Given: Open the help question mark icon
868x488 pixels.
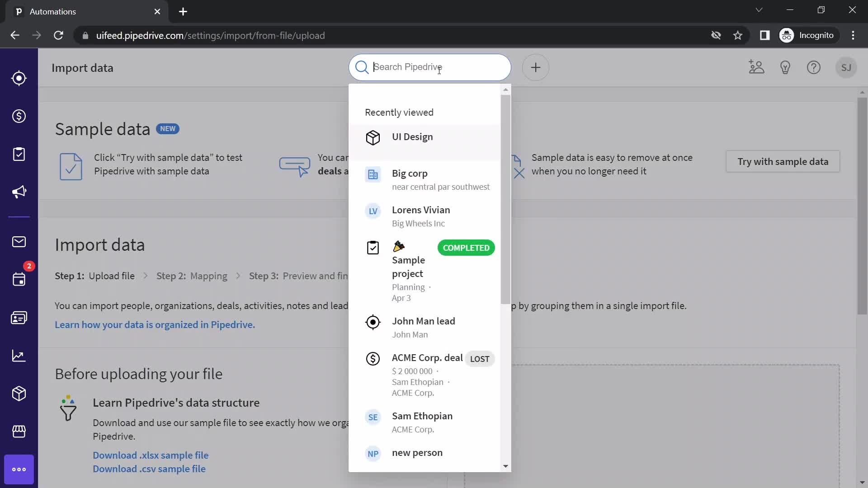Looking at the screenshot, I should 814,67.
